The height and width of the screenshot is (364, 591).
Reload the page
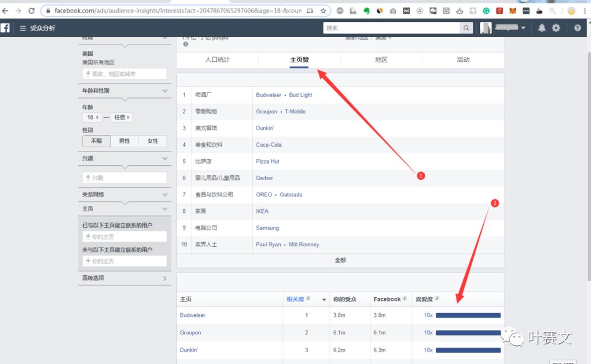pos(32,11)
